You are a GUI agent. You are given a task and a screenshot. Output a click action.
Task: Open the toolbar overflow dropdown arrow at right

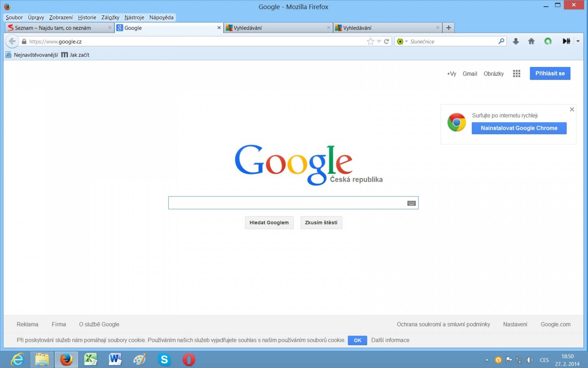[x=578, y=41]
